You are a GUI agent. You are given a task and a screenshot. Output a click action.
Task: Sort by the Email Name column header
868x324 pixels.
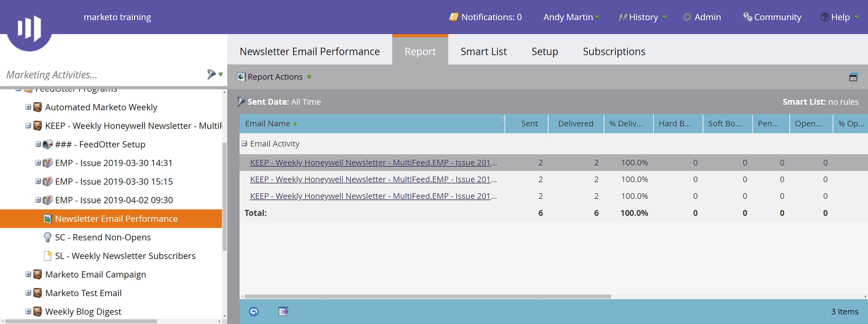267,124
